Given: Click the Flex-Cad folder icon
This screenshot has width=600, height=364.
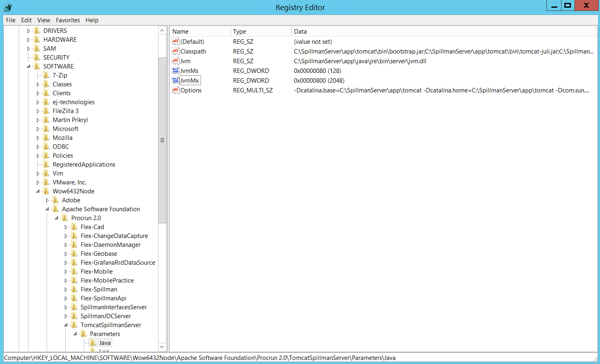Looking at the screenshot, I should (75, 227).
